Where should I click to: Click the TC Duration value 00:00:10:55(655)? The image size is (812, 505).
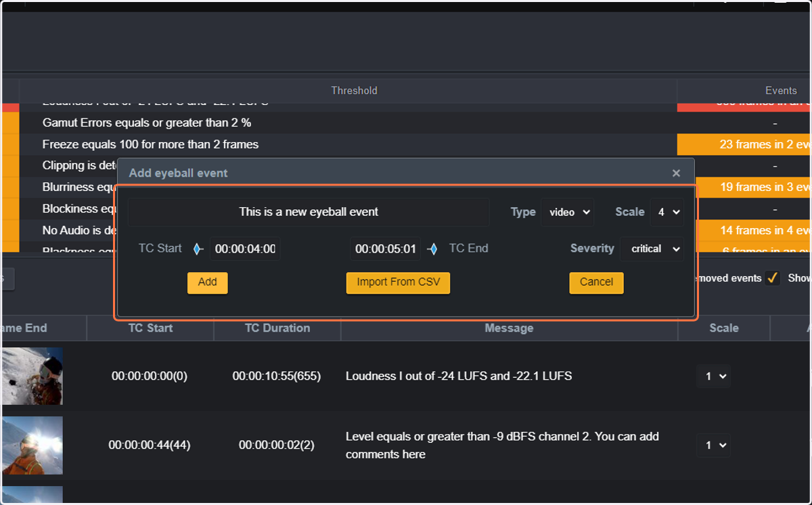(x=277, y=376)
